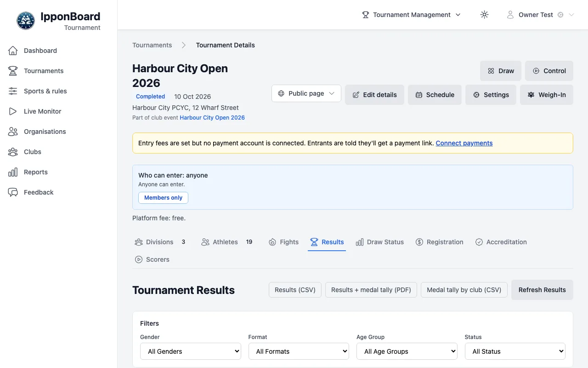Switch to the Fights tab
The height and width of the screenshot is (368, 588).
tap(283, 242)
